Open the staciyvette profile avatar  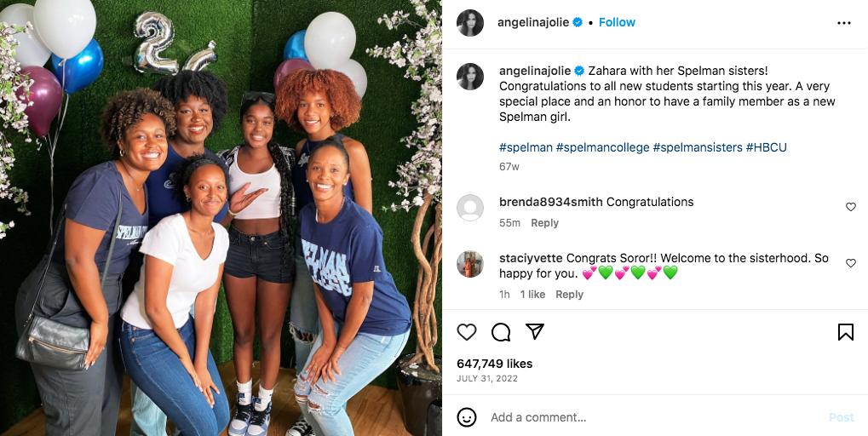(470, 264)
